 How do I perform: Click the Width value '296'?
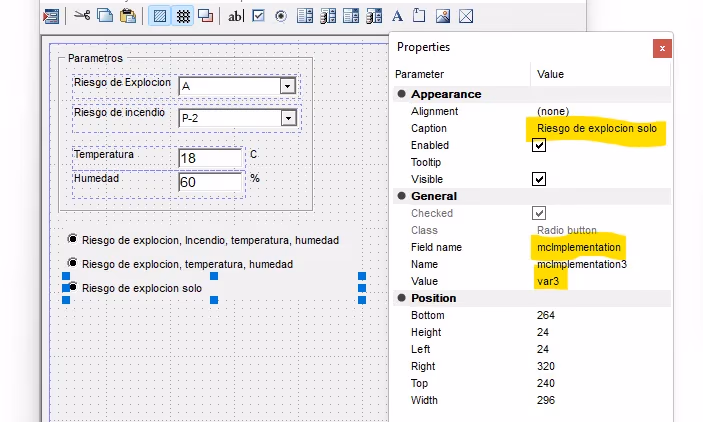point(546,400)
